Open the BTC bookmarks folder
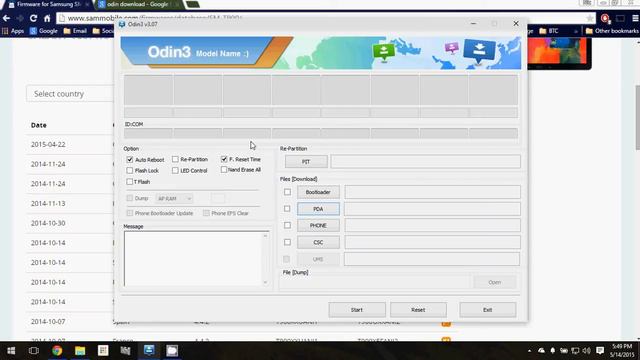Image resolution: width=640 pixels, height=360 pixels. pyautogui.click(x=549, y=31)
